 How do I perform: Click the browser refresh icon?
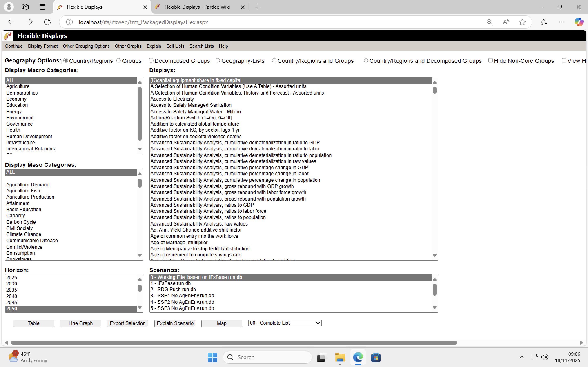click(47, 22)
